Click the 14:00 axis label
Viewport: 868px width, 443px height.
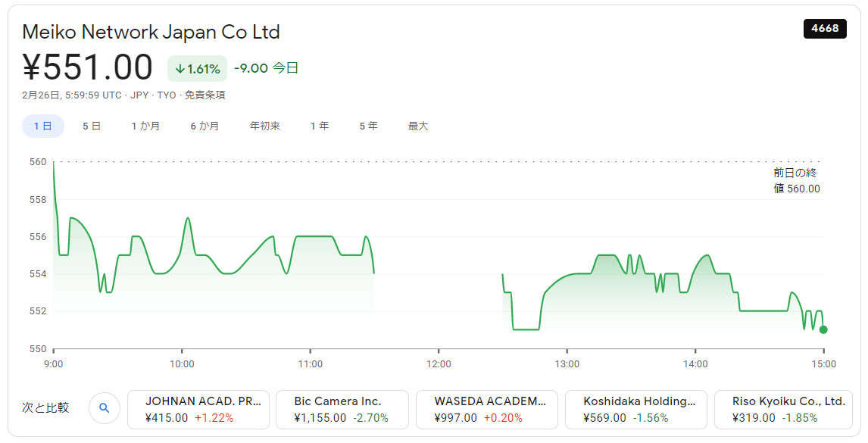coord(695,363)
